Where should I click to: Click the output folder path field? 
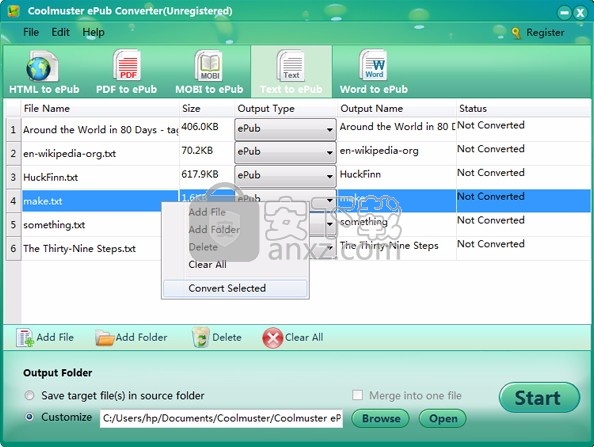pos(221,418)
